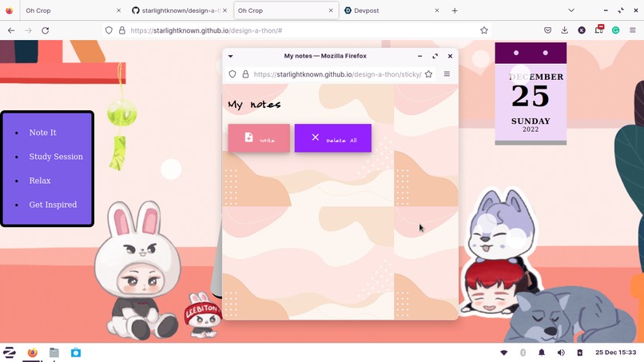Open the 25 Dec 15:33 clock

616,352
